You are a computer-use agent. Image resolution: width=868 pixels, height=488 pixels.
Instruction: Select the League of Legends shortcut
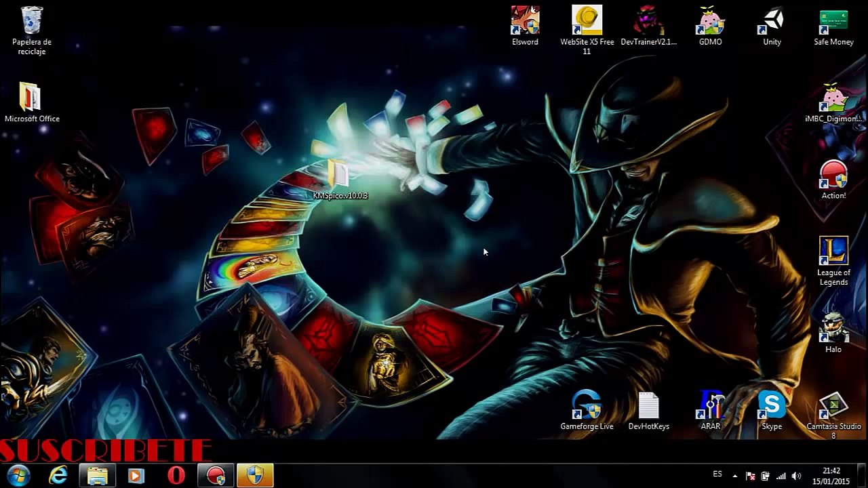[x=833, y=261]
